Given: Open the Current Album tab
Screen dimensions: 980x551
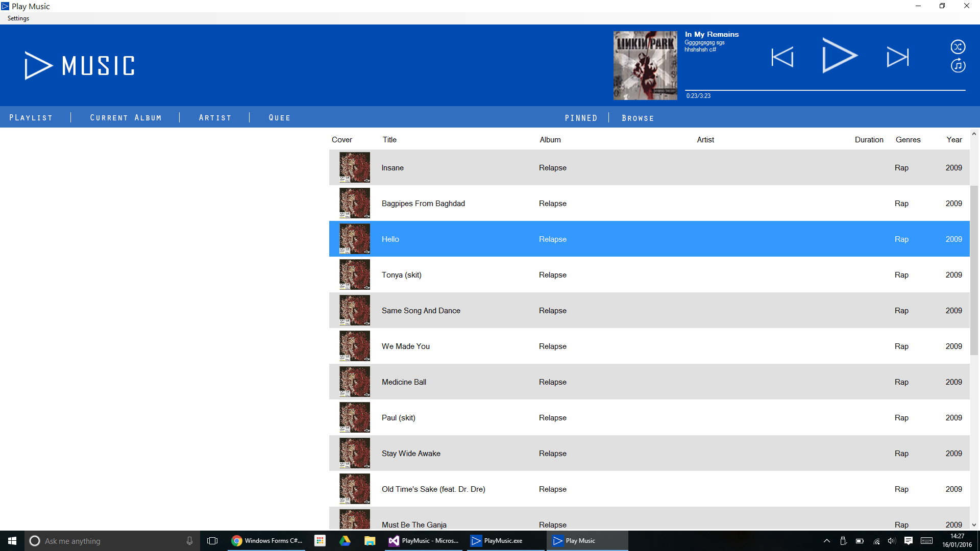Looking at the screenshot, I should click(126, 118).
